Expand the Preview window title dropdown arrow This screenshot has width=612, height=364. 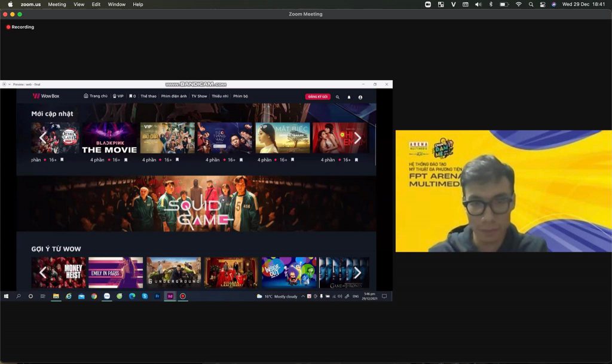pos(10,84)
